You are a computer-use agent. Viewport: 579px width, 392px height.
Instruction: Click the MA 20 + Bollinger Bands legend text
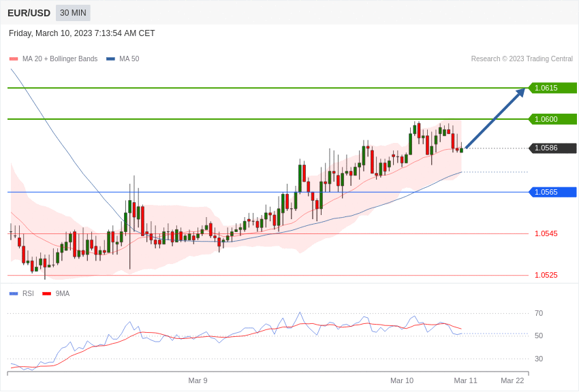click(x=60, y=59)
